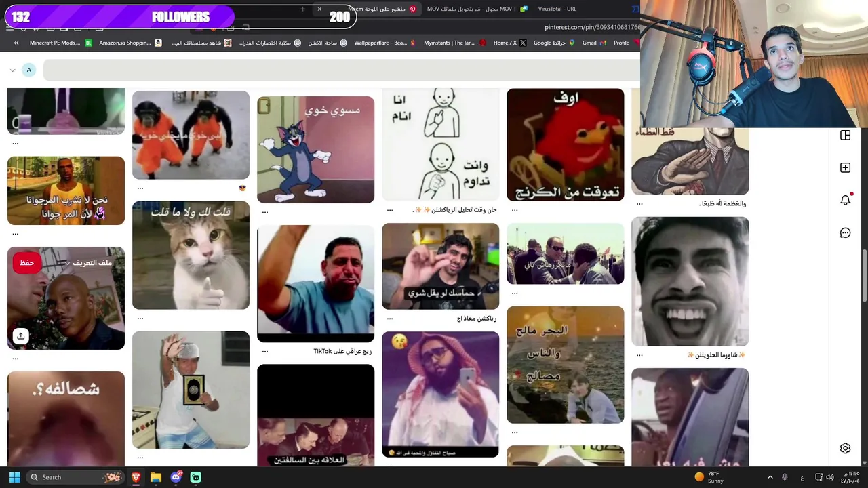Click the create plus icon in sidebar
The height and width of the screenshot is (488, 868).
(845, 167)
